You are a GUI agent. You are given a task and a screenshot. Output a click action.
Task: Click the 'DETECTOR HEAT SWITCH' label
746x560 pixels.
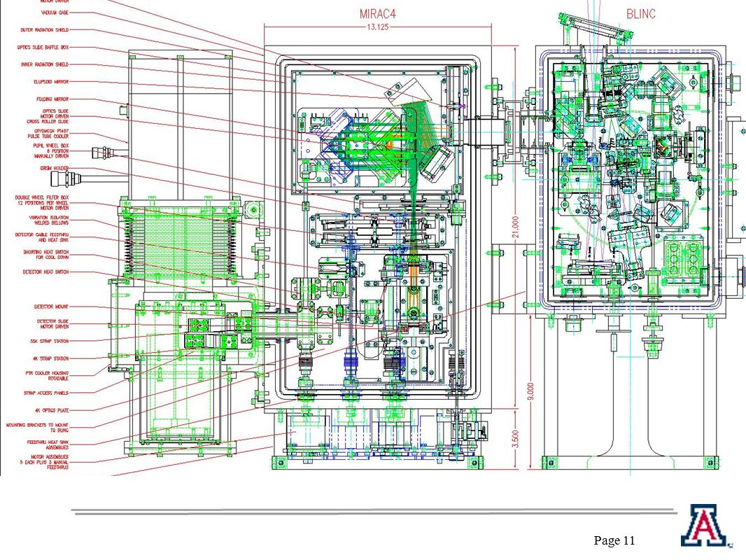pos(45,272)
